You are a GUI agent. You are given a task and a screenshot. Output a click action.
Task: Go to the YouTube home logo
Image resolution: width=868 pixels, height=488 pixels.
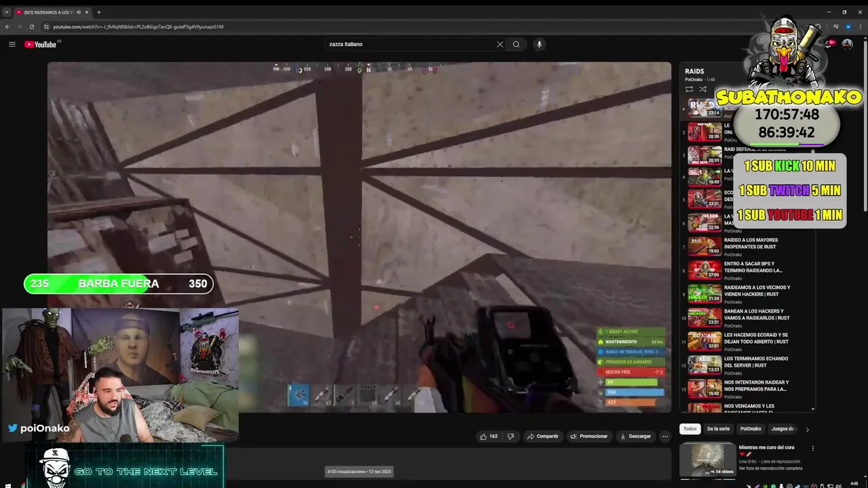click(42, 44)
